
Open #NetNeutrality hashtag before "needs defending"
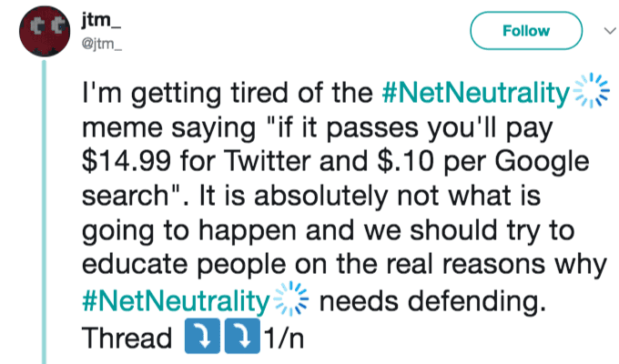(x=176, y=301)
